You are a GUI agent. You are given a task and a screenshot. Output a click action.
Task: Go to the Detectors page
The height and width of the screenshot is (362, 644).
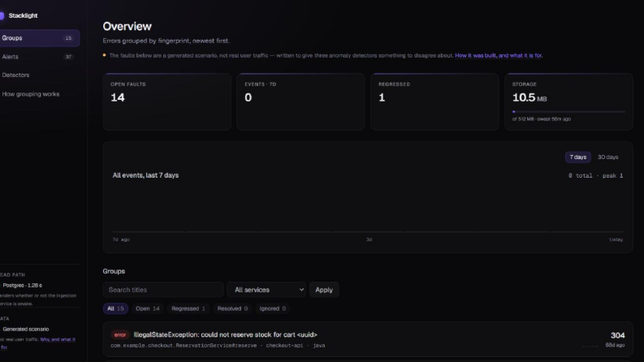[x=40, y=75]
